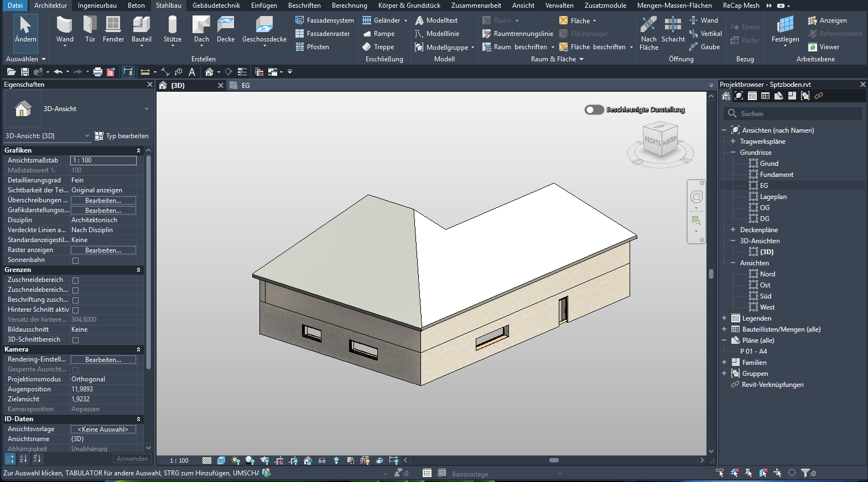Enable Hinterer Schnitt aktiv checkbox
The image size is (868, 482).
[76, 310]
